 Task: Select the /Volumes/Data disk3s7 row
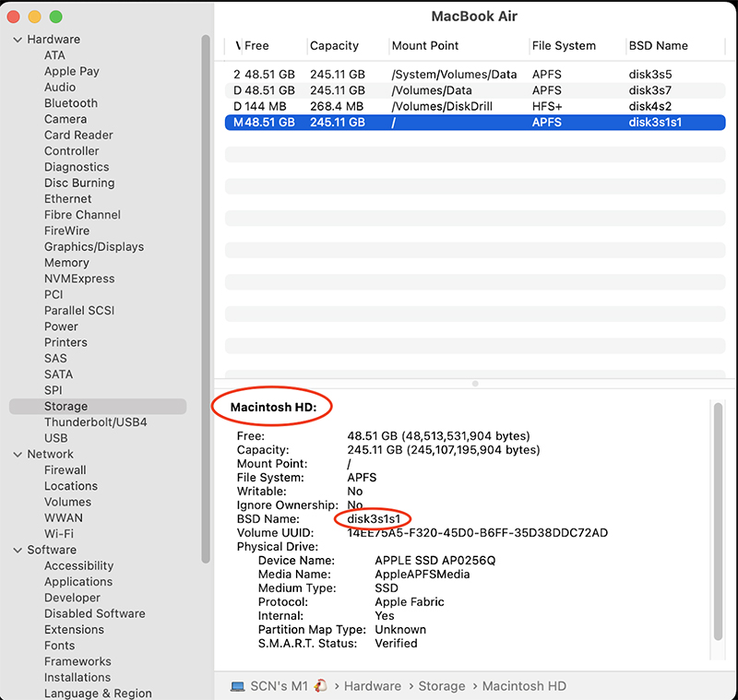coord(475,90)
